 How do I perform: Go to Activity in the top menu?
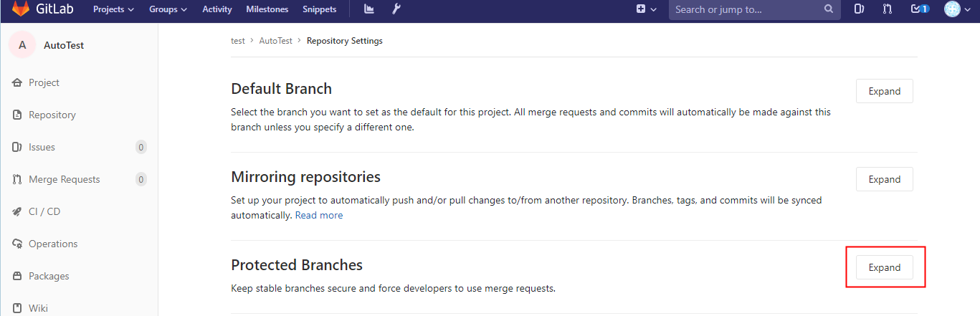[x=217, y=9]
